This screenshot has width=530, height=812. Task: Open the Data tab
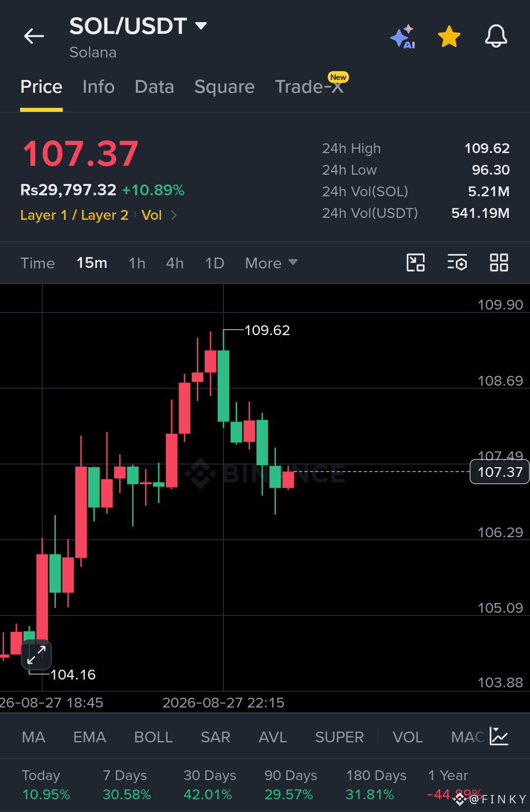pyautogui.click(x=155, y=87)
